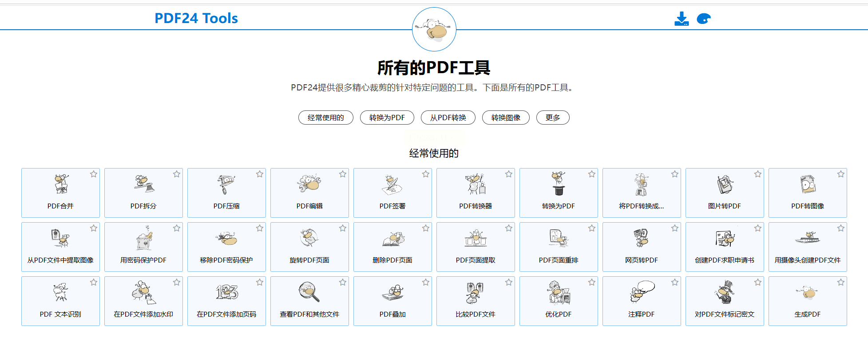The height and width of the screenshot is (345, 868).
Task: Favorite the 生成PDF tool using its star
Action: (x=841, y=282)
